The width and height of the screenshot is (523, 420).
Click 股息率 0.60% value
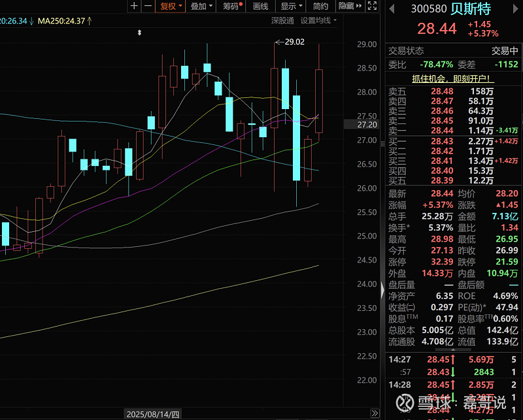(x=505, y=319)
